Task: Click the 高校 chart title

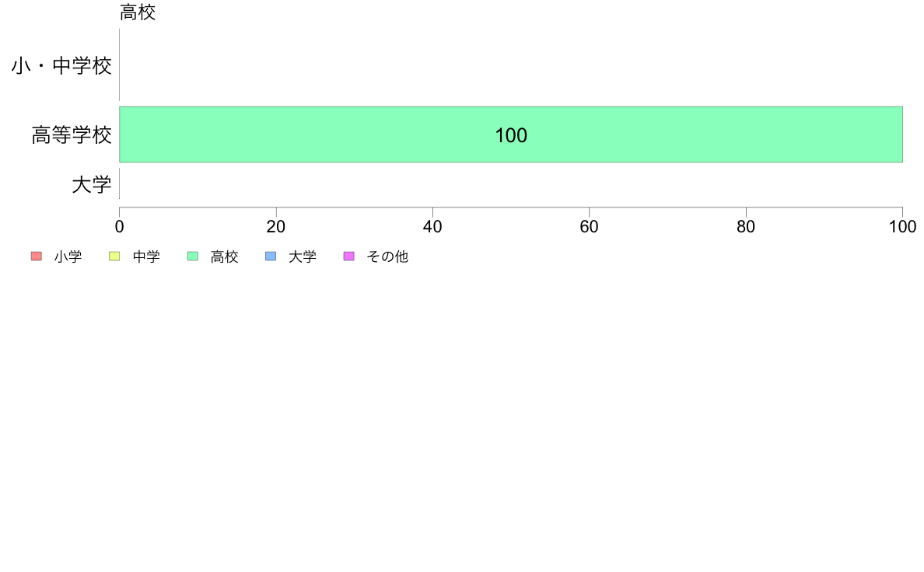Action: (138, 12)
